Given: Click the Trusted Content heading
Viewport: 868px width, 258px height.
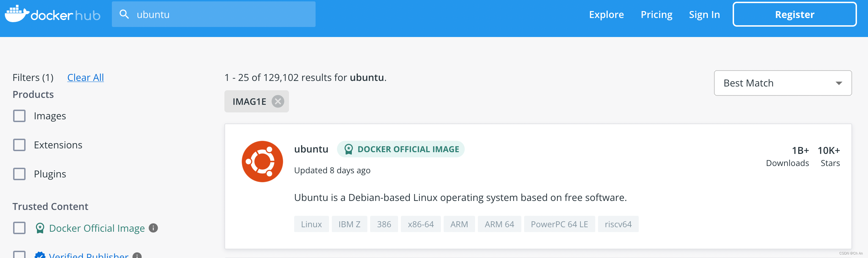Looking at the screenshot, I should pyautogui.click(x=50, y=206).
